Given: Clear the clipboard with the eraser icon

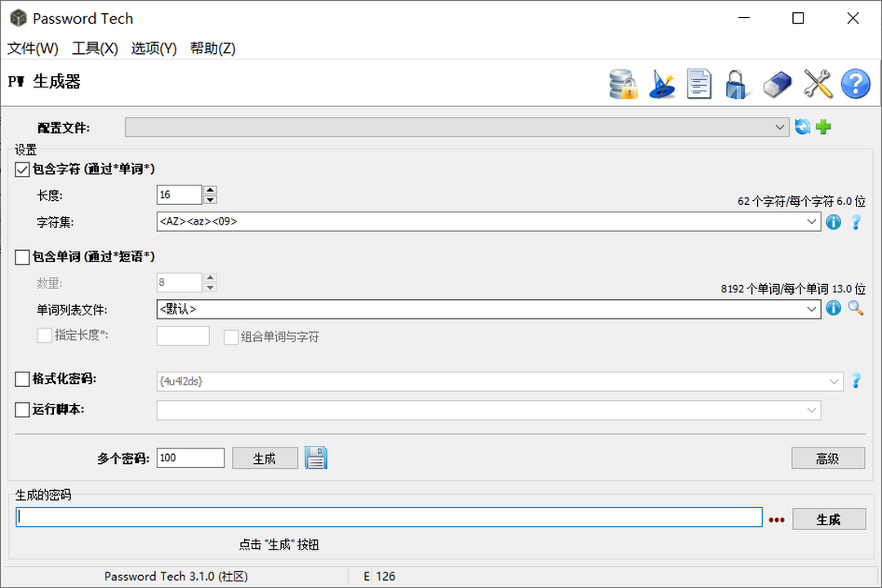Looking at the screenshot, I should click(x=776, y=84).
